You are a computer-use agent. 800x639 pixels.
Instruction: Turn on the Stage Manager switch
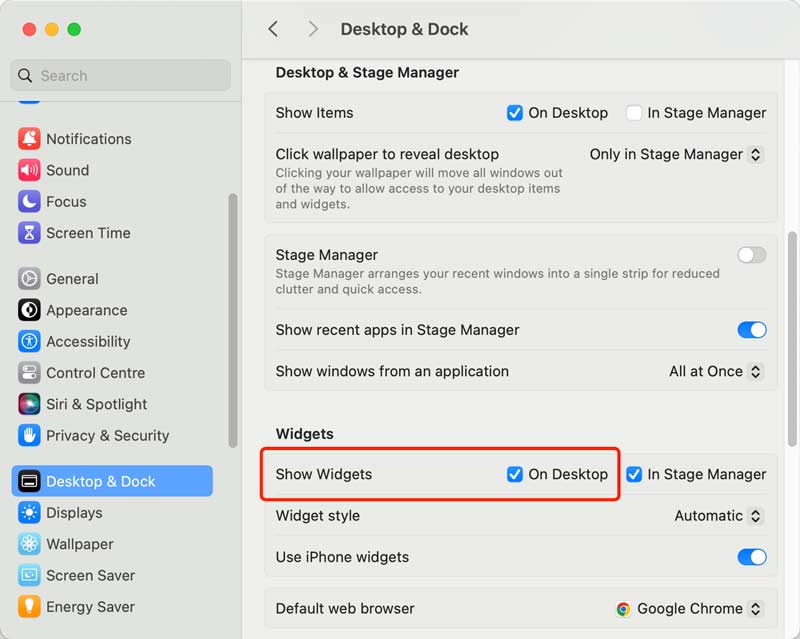tap(752, 255)
